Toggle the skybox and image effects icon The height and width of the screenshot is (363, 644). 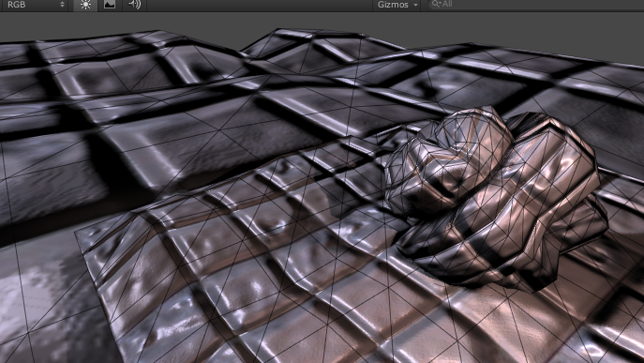(110, 5)
